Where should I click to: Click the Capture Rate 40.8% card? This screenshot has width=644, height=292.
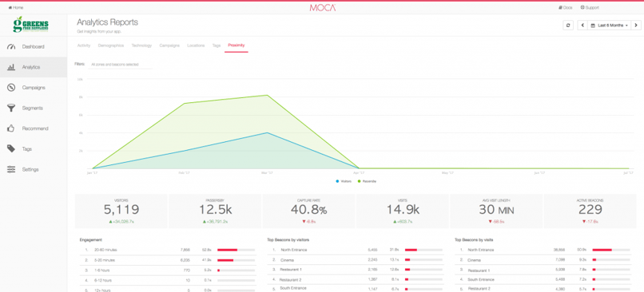click(309, 211)
